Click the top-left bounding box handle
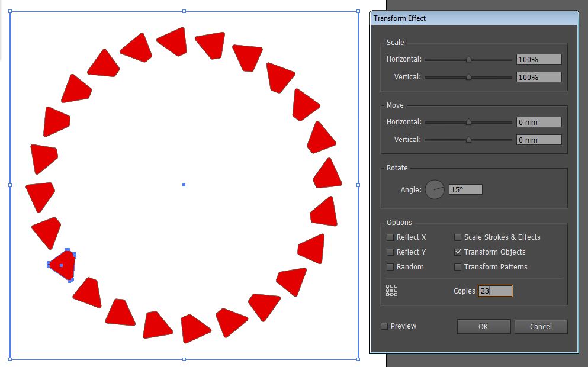588x367 pixels. [10, 12]
